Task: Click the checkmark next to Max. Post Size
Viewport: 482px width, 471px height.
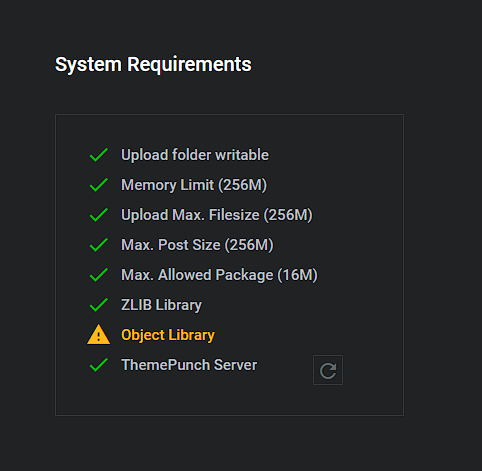Action: pyautogui.click(x=99, y=245)
